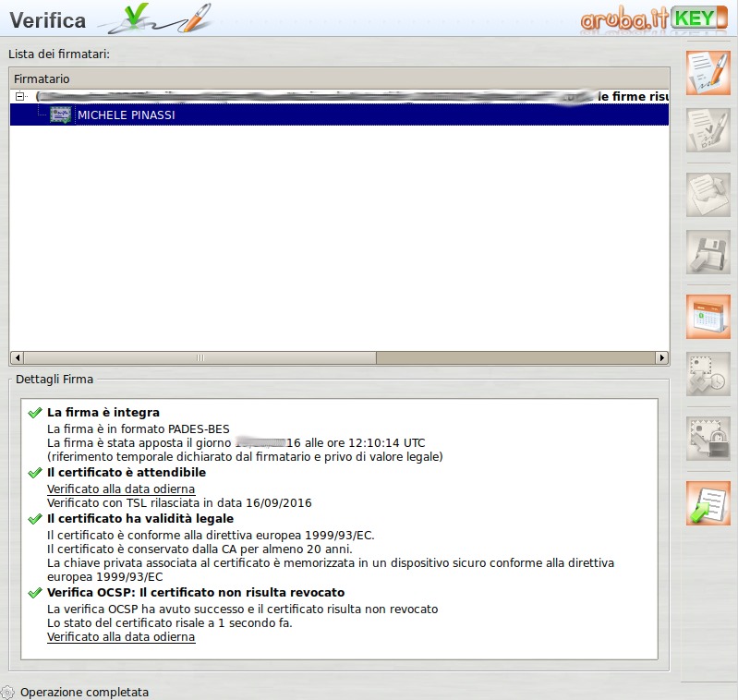
Task: Click left arrow of signers list scrollbar
Action: (17, 357)
